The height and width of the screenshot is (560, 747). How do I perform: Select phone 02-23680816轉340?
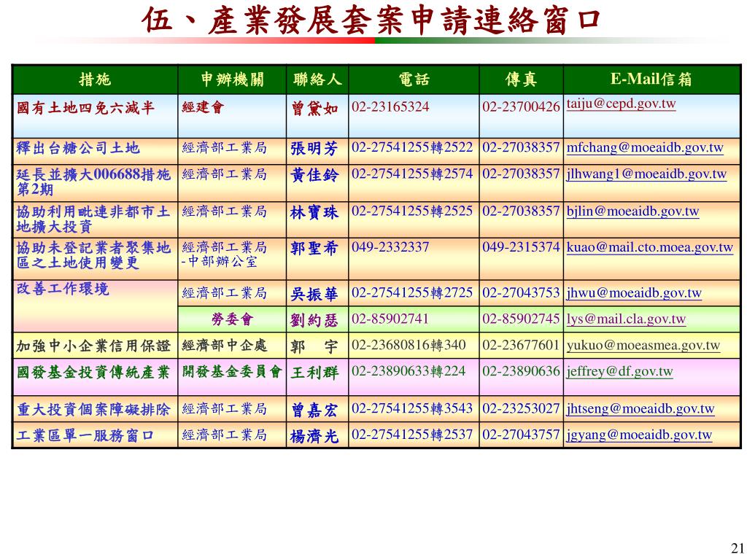pos(409,345)
